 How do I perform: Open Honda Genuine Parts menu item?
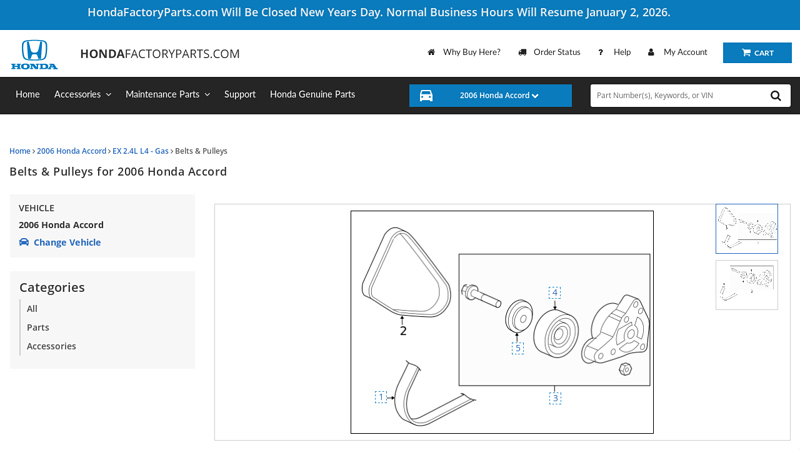click(312, 94)
